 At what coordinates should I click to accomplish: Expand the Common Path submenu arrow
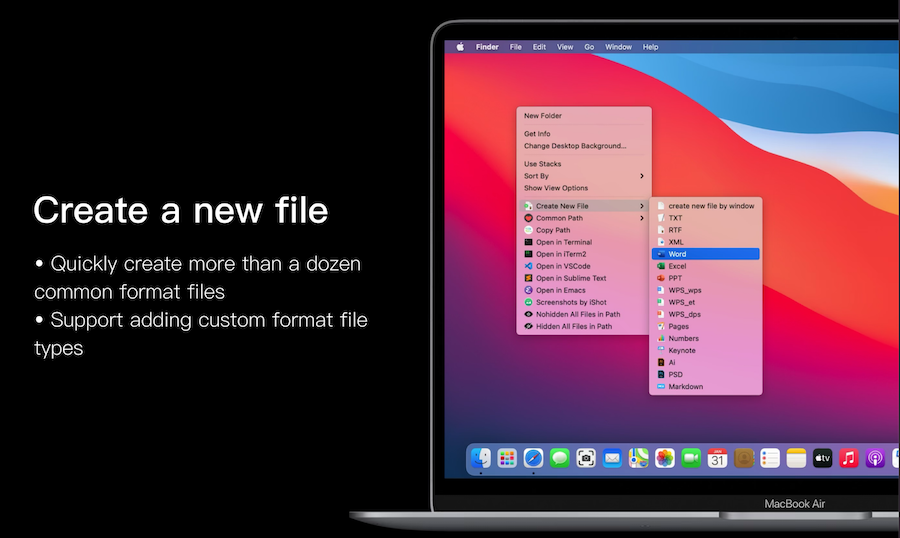(x=642, y=218)
